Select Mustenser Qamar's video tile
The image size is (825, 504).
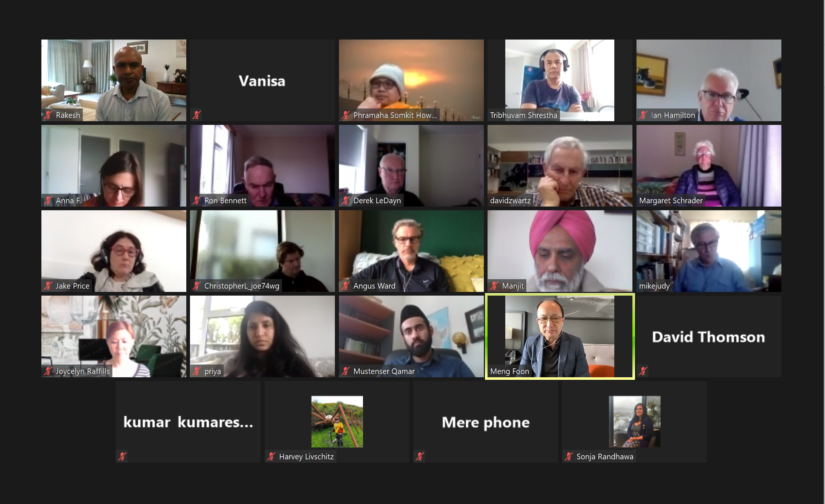click(x=411, y=336)
